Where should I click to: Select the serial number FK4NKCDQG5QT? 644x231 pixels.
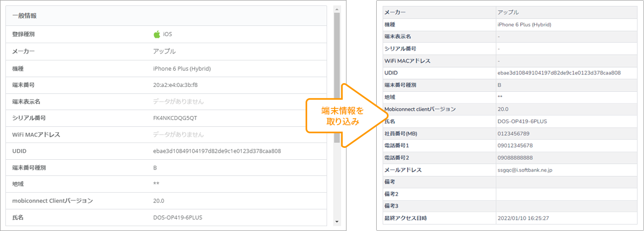pyautogui.click(x=175, y=118)
